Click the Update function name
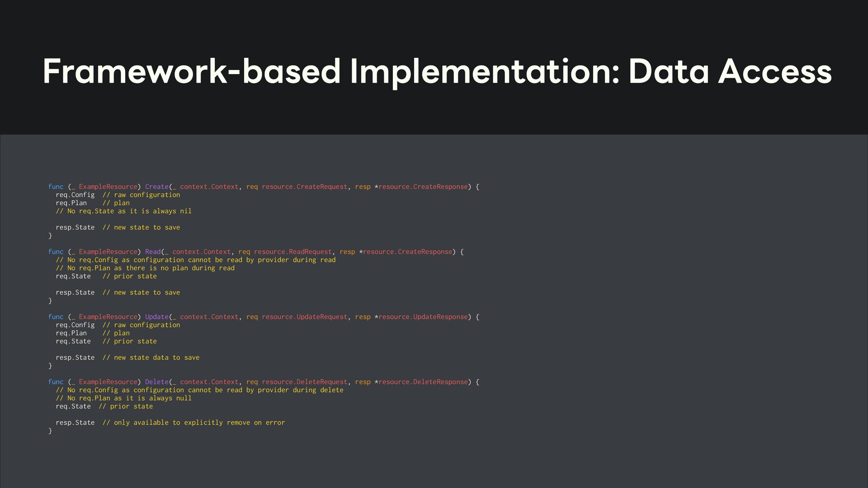 [x=156, y=317]
